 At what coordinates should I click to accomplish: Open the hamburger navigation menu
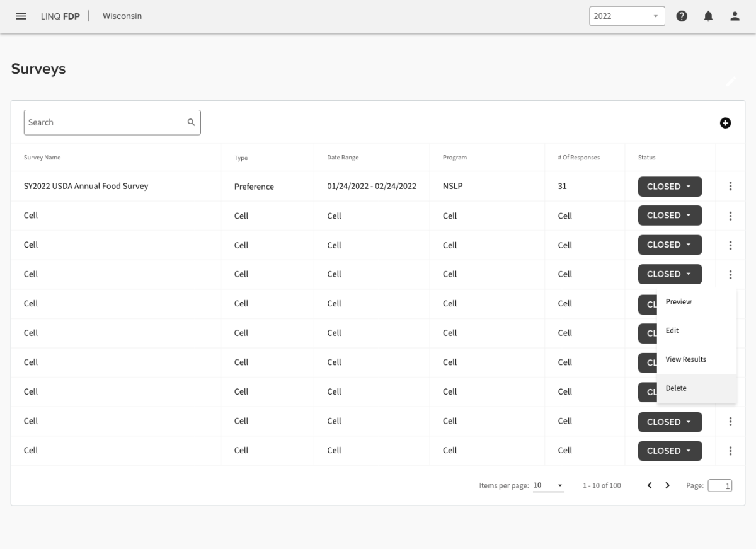tap(21, 16)
